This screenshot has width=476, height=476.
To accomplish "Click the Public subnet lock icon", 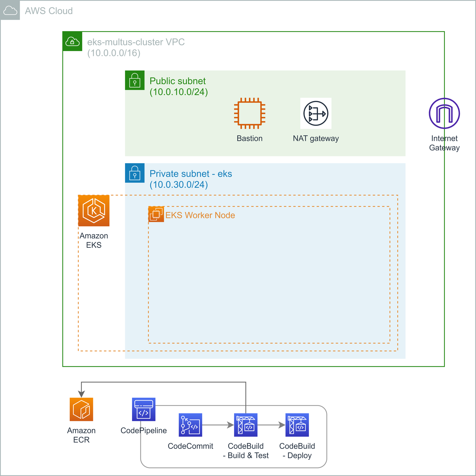I will tap(135, 80).
